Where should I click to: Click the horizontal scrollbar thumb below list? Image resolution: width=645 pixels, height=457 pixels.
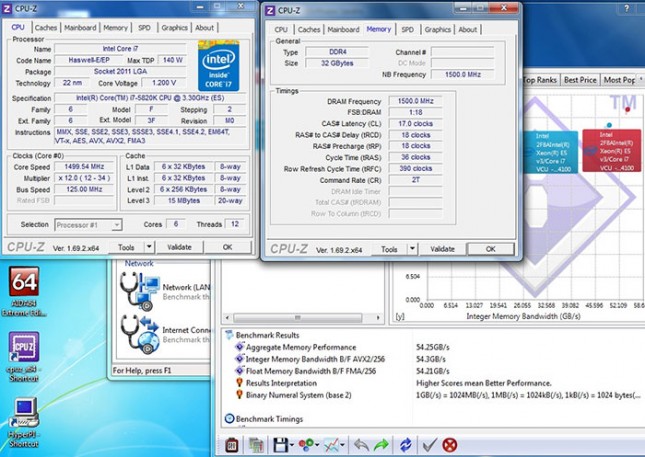(298, 318)
